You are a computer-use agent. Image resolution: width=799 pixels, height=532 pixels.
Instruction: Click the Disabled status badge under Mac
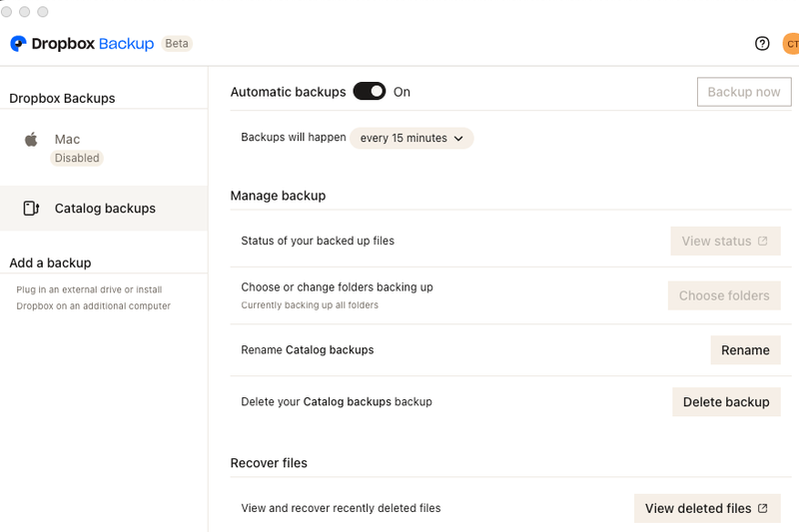coord(77,158)
